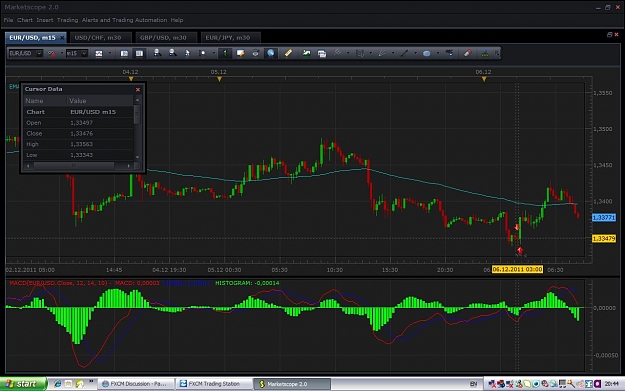Viewport: 625px width, 391px height.
Task: Open the EUR/USD instrument combo box
Action: click(x=26, y=53)
